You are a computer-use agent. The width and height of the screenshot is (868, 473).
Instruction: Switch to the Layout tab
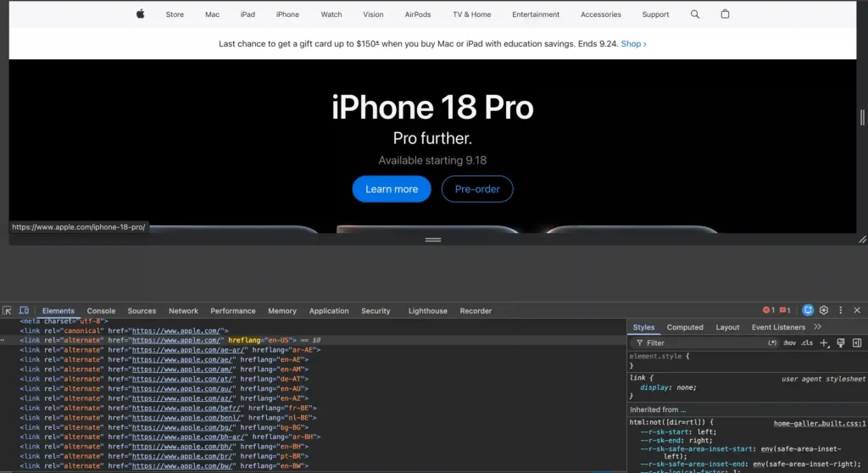click(x=727, y=327)
